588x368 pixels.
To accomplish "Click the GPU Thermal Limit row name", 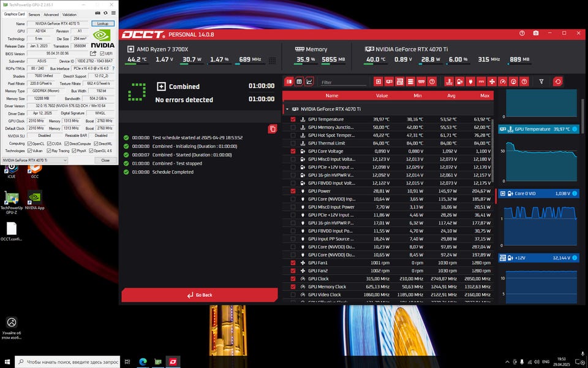I will coord(326,144).
